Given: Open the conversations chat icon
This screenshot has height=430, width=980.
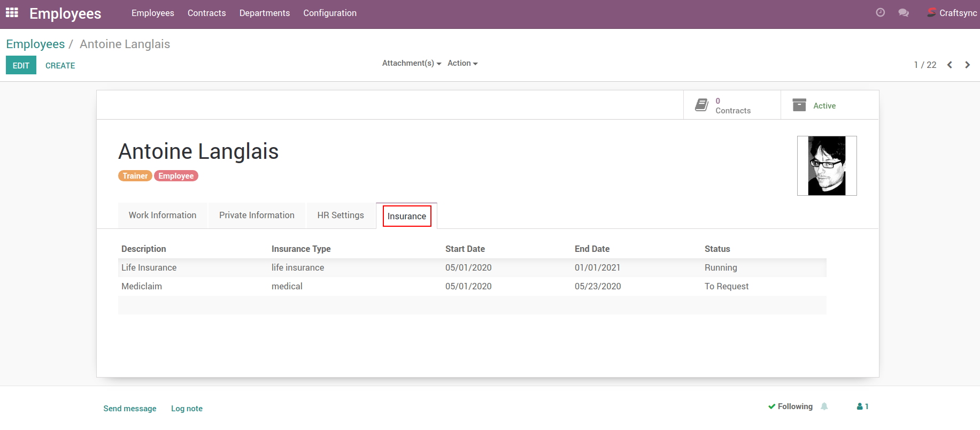Looking at the screenshot, I should pyautogui.click(x=904, y=13).
